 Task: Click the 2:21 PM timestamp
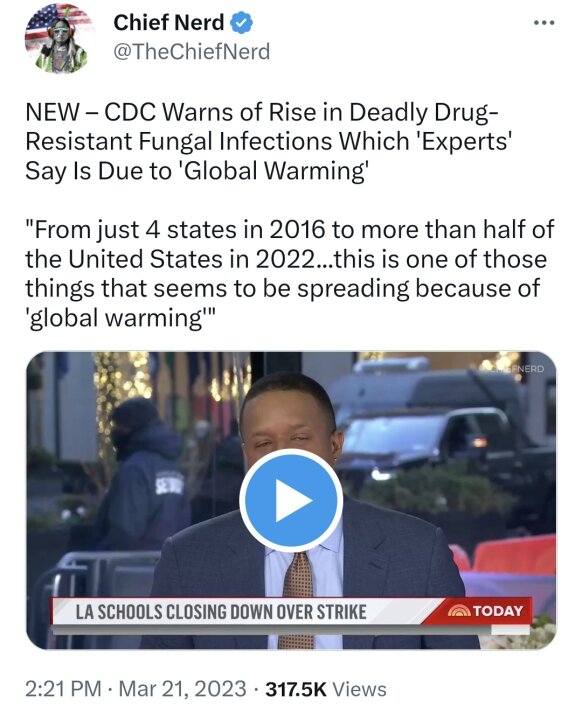(63, 689)
